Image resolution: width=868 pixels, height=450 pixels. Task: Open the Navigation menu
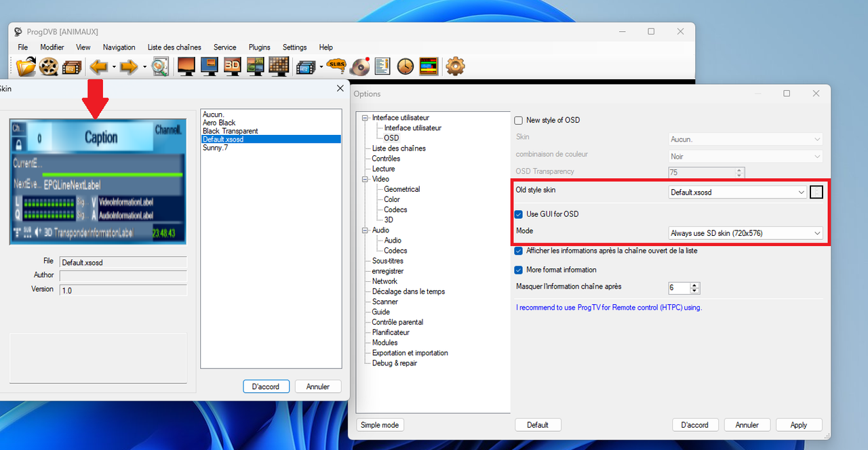119,47
